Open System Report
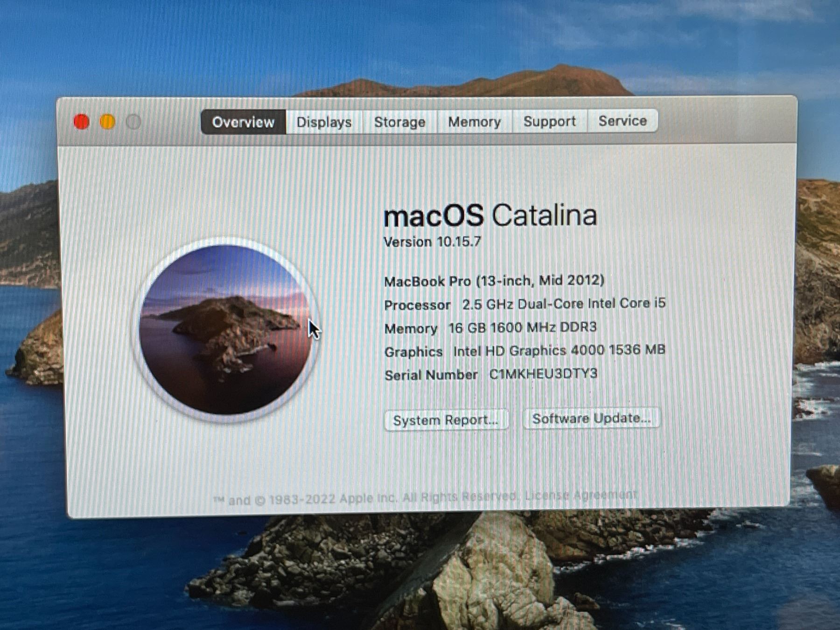This screenshot has width=840, height=630. 446,420
